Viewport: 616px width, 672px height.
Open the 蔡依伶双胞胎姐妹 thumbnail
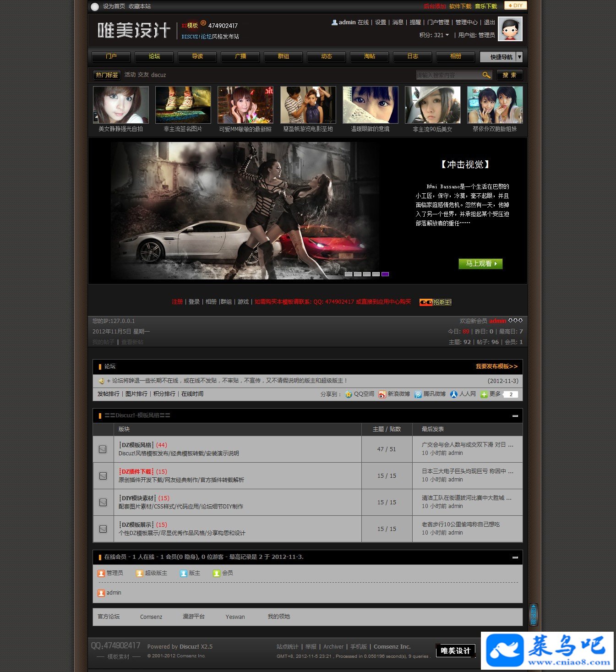coord(495,105)
